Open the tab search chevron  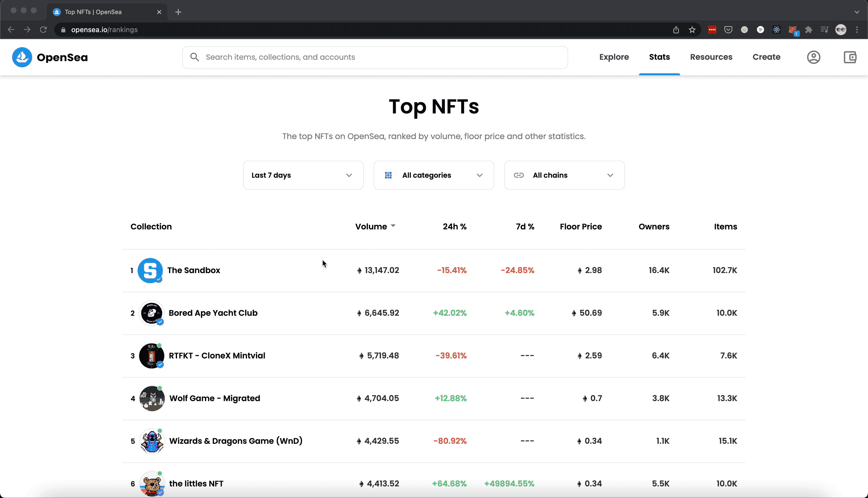(x=857, y=12)
